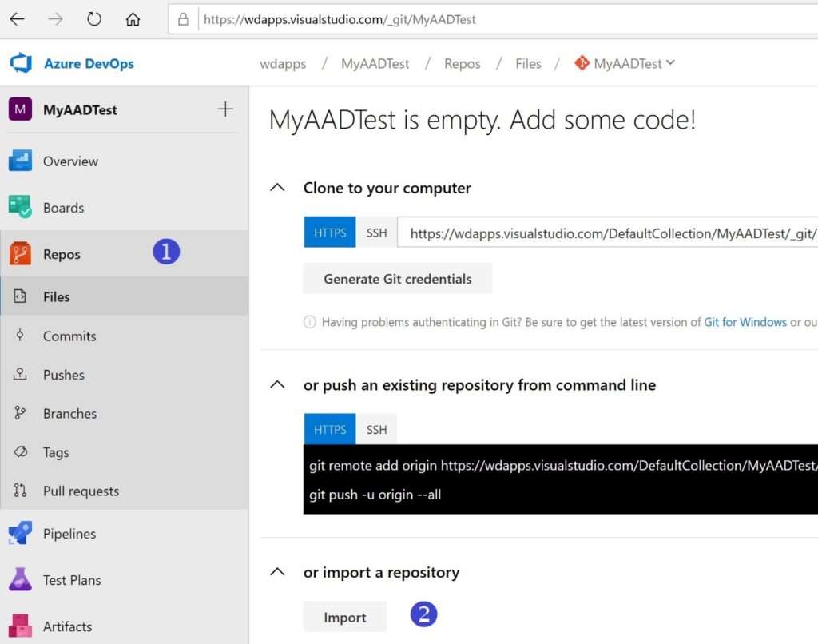Image resolution: width=818 pixels, height=644 pixels.
Task: Navigate to wdapps in the breadcrumb
Action: point(283,62)
